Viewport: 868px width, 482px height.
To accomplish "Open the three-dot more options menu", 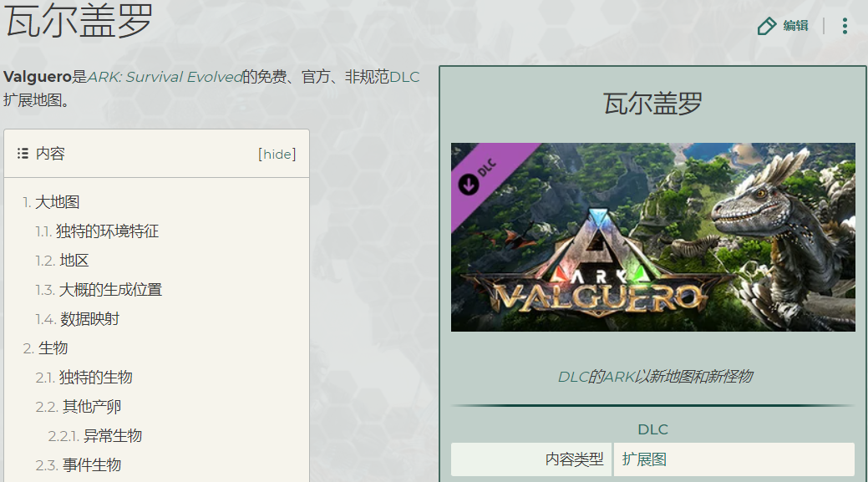I will pos(845,26).
